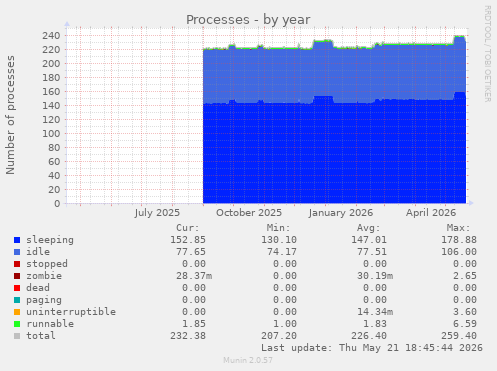Screen dimensions: 497x371
Task: Click sleeping current value 152.85
Action: coord(188,240)
